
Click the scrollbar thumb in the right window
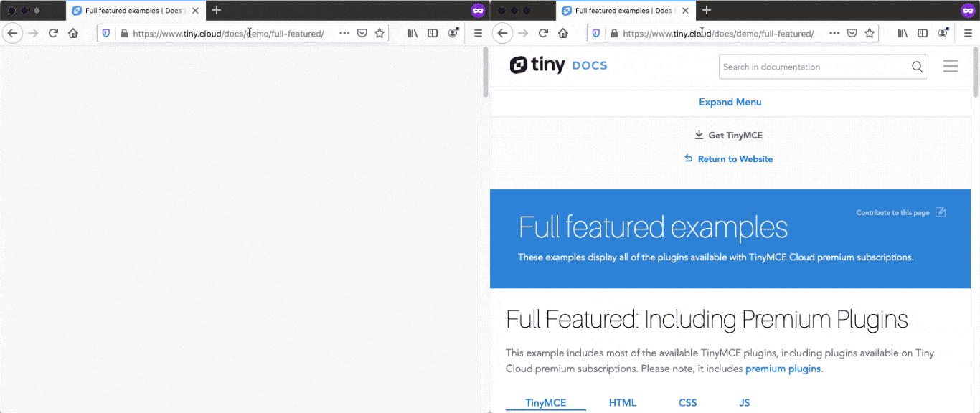point(976,72)
